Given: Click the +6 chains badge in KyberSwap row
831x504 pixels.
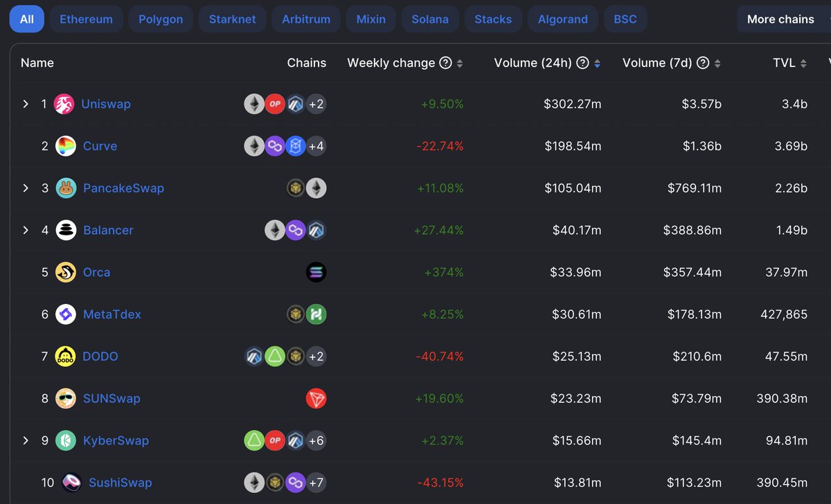Looking at the screenshot, I should point(316,440).
